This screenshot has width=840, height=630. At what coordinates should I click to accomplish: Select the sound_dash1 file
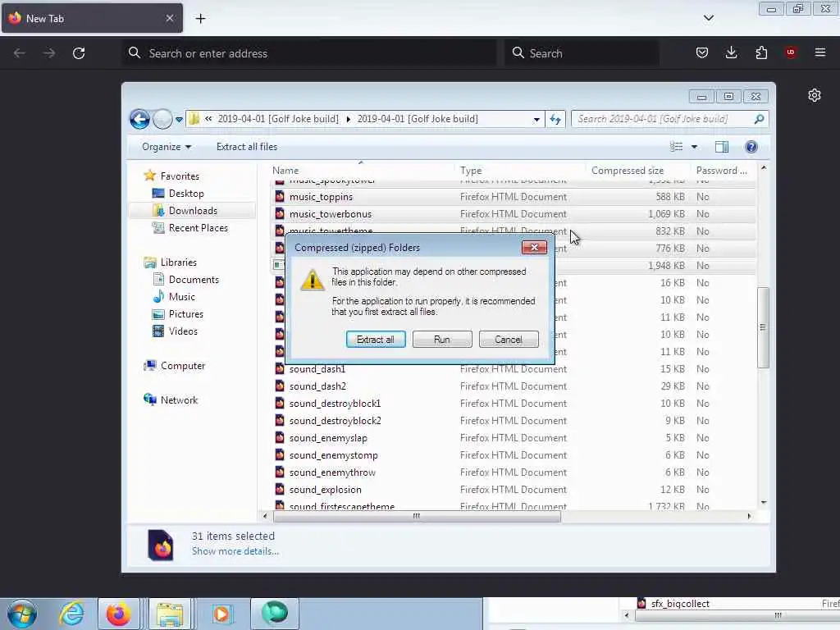[x=317, y=369]
